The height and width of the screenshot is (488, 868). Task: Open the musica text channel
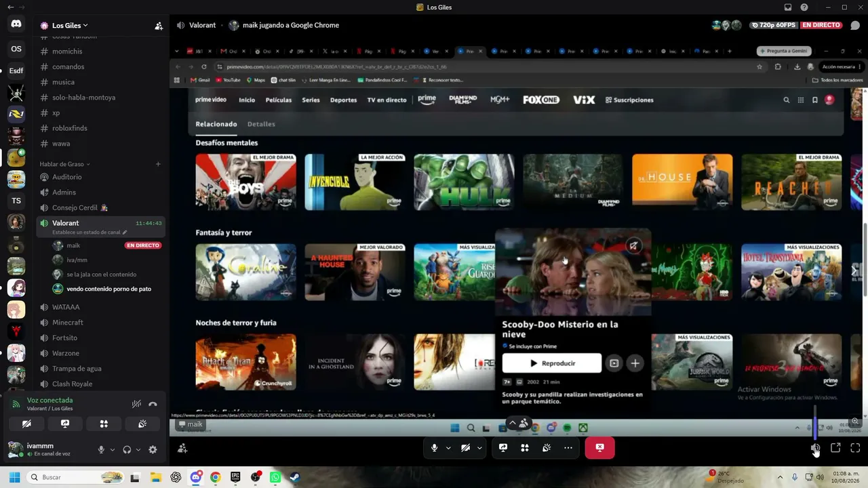(x=102, y=82)
